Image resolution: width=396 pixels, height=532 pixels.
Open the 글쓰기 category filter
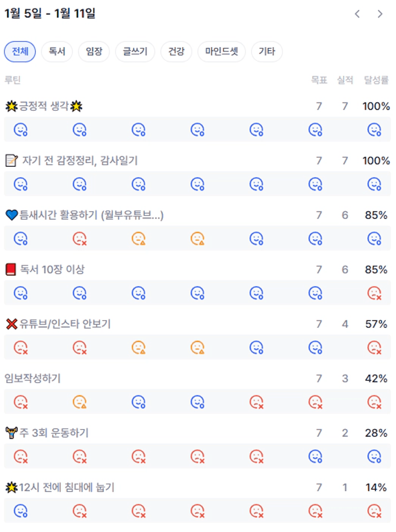coord(135,52)
